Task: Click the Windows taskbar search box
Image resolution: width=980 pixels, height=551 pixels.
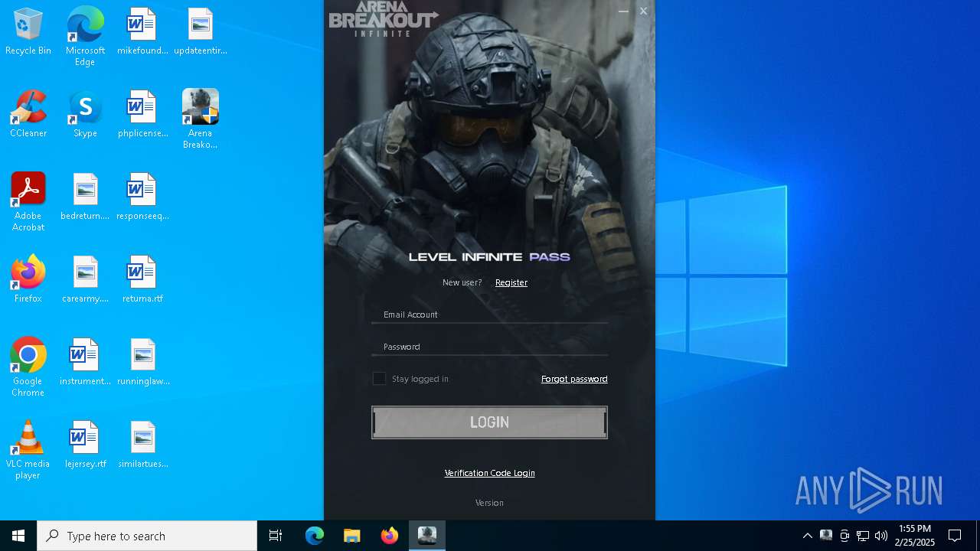Action: [x=147, y=536]
